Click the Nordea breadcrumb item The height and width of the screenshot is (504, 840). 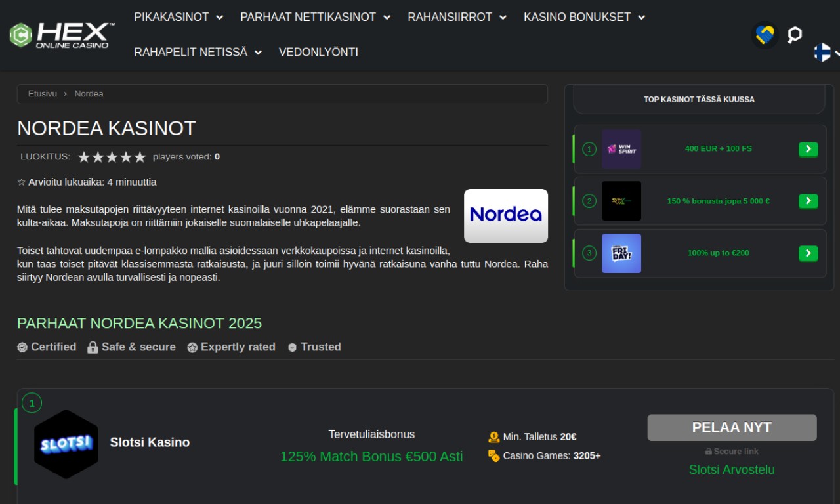[89, 94]
